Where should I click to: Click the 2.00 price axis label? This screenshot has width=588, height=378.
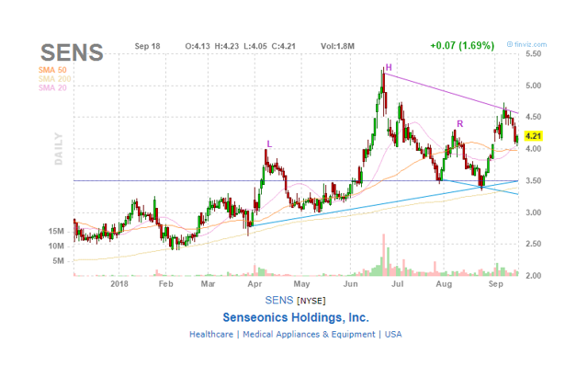[533, 276]
